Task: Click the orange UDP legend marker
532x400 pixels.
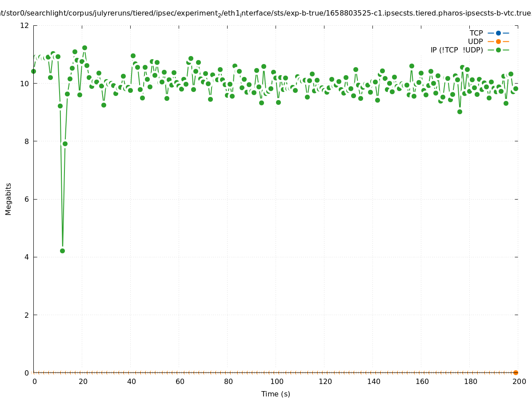Action: 498,41
